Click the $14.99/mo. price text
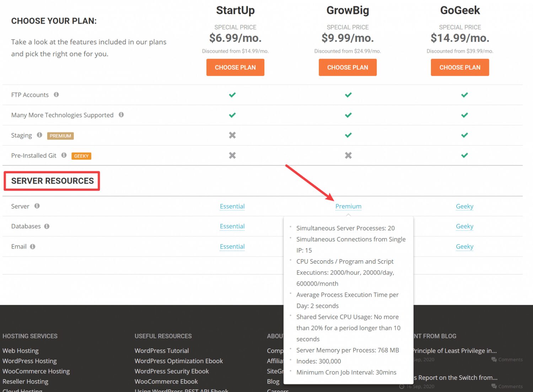This screenshot has height=392, width=533. coord(460,38)
